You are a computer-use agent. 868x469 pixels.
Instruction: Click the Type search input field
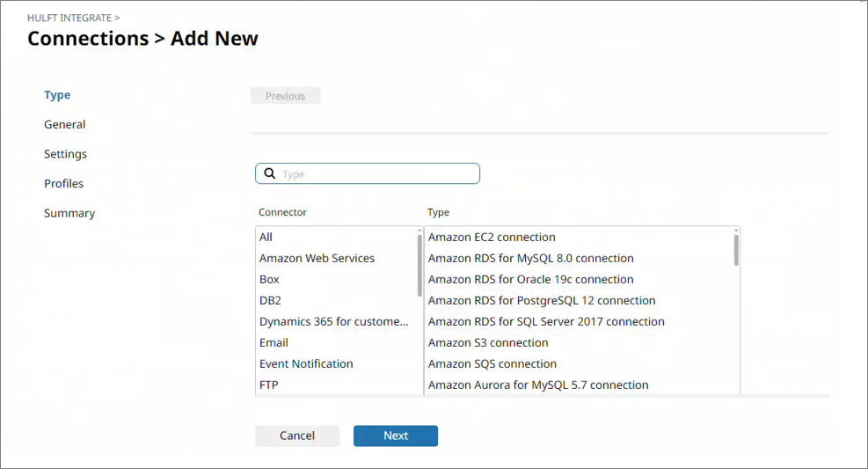pos(378,174)
